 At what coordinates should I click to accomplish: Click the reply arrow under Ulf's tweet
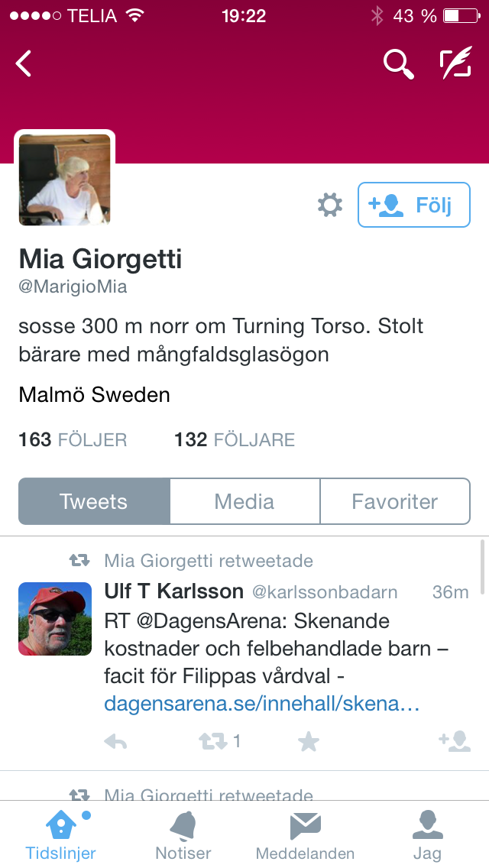(115, 742)
